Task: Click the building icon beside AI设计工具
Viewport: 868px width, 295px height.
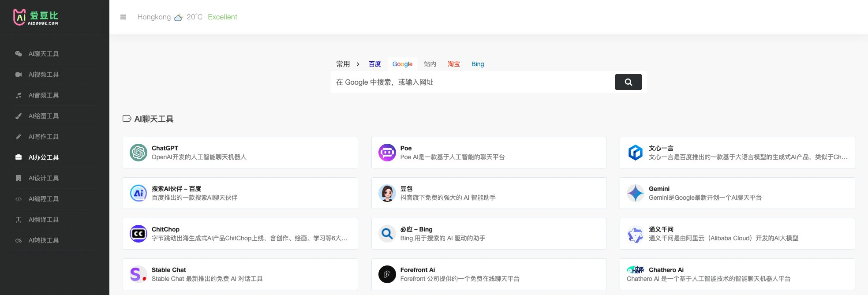Action: (19, 178)
